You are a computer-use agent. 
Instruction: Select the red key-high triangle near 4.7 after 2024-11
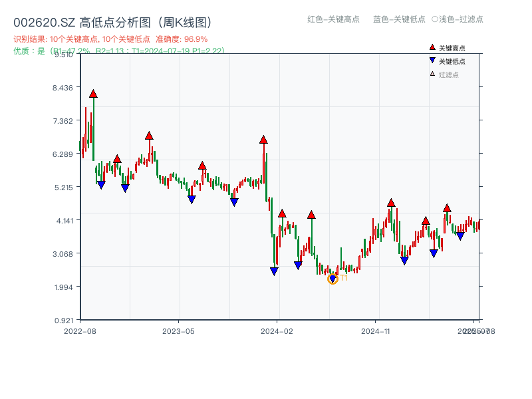391,203
